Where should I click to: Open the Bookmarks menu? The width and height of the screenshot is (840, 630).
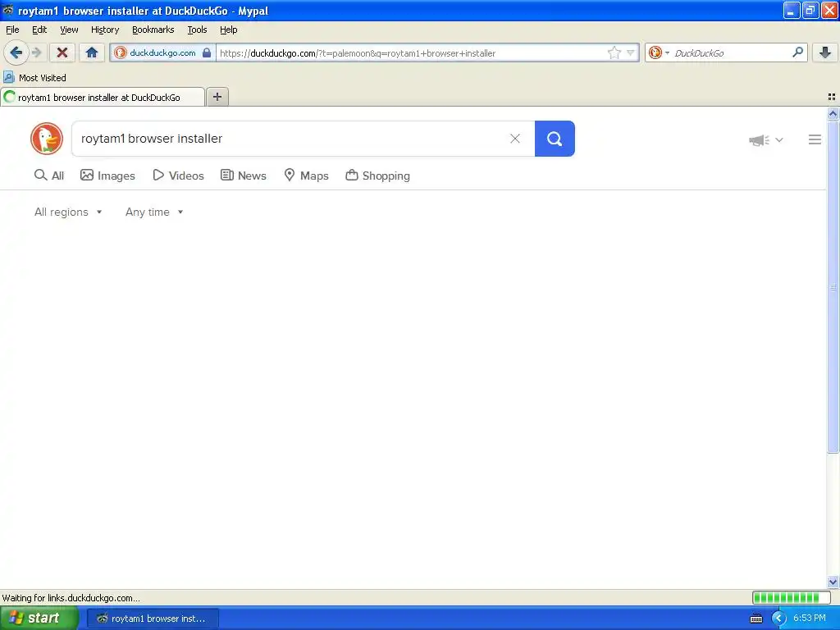click(153, 30)
